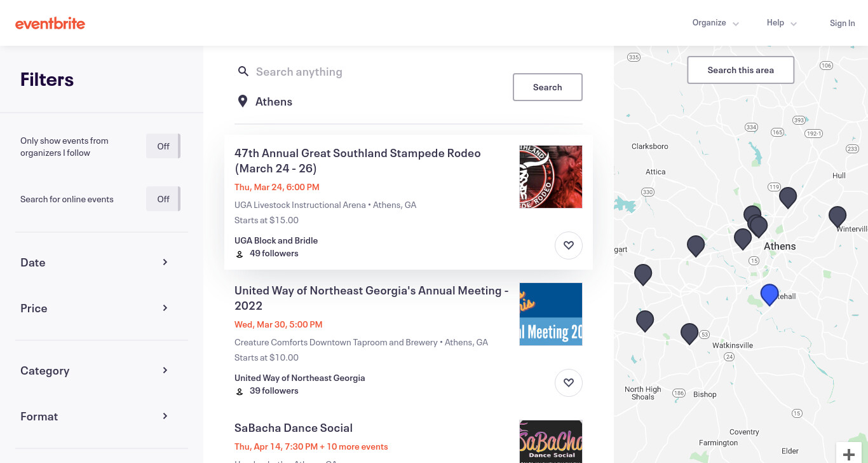
Task: Select map pin left of Watkinsville route 53
Action: [689, 334]
